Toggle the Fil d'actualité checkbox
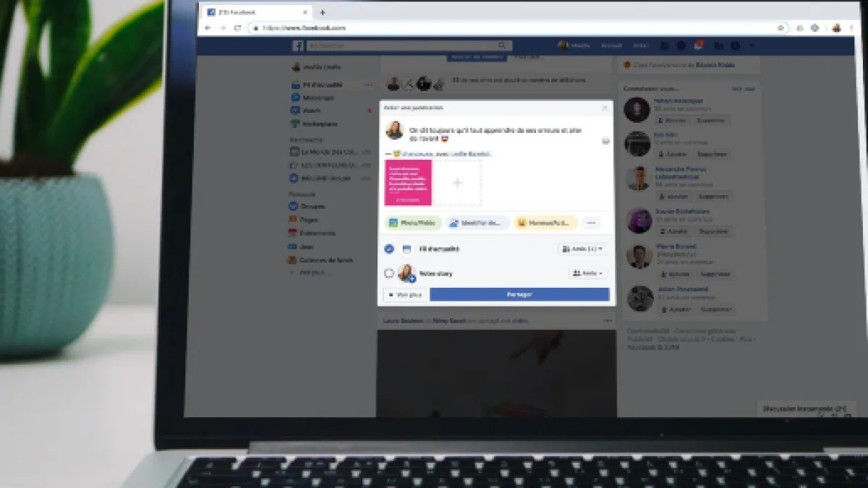Image resolution: width=868 pixels, height=488 pixels. tap(389, 249)
